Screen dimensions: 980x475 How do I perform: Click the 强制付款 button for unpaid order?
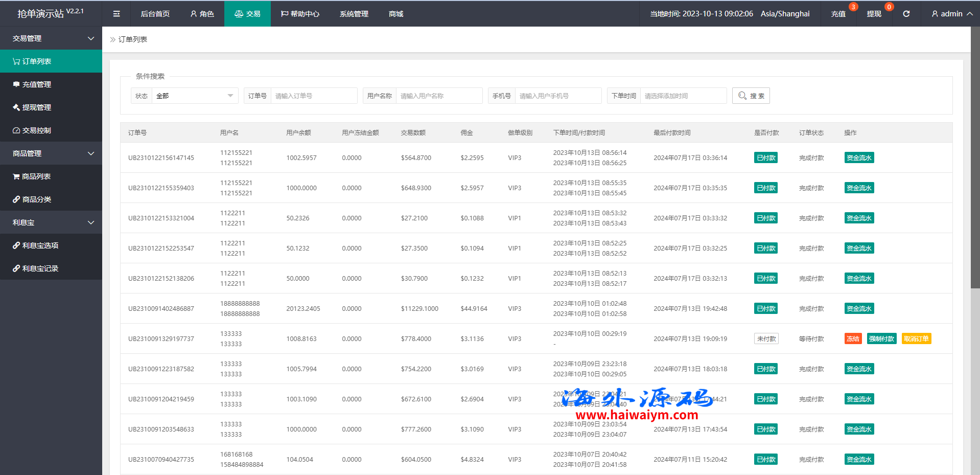pos(881,338)
